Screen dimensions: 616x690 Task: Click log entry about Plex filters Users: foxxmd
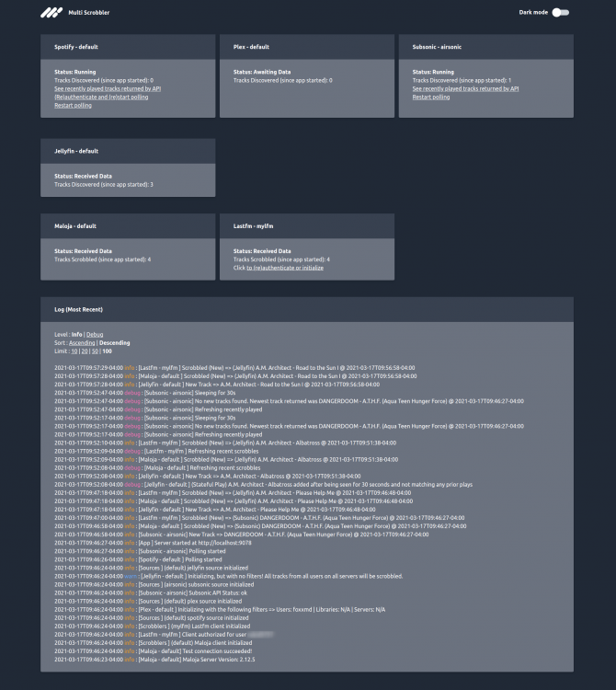220,610
